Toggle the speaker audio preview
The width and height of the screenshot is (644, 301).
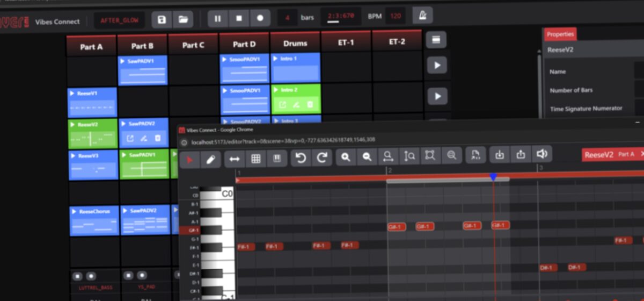(542, 154)
